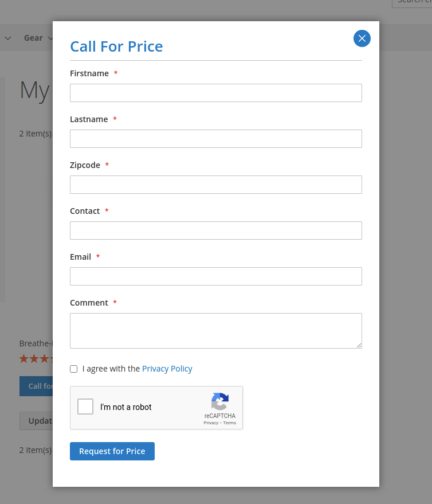432x504 pixels.
Task: Select the Zipcode field
Action: 215,185
